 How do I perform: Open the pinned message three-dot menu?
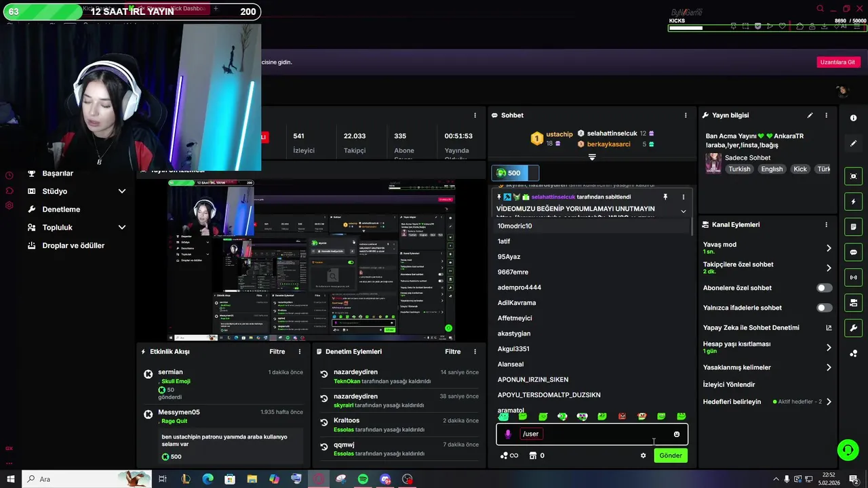tap(683, 197)
